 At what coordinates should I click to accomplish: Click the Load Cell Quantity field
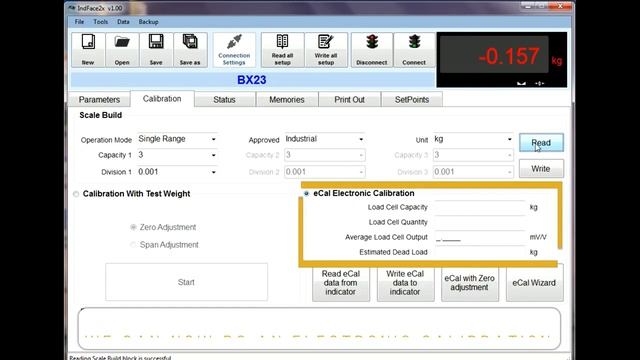480,222
